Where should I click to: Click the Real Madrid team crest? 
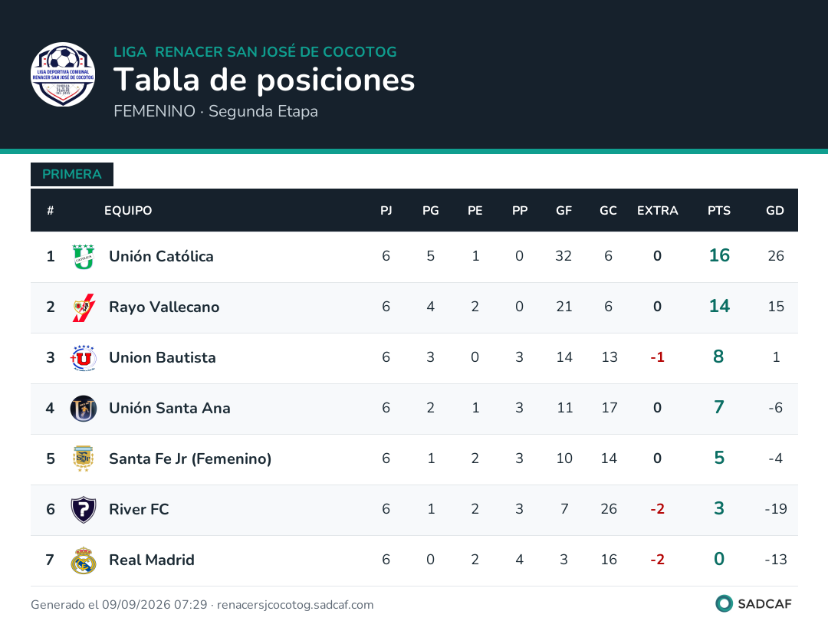coord(84,560)
